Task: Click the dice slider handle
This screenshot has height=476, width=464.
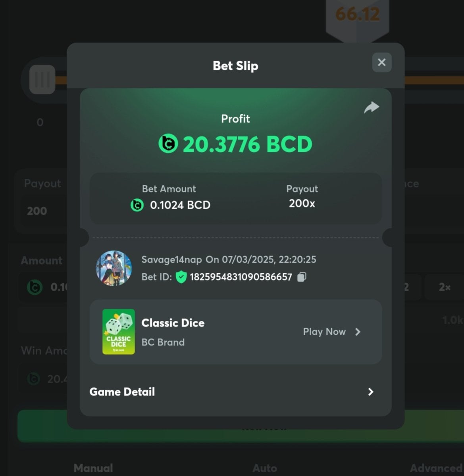Action: pos(42,79)
